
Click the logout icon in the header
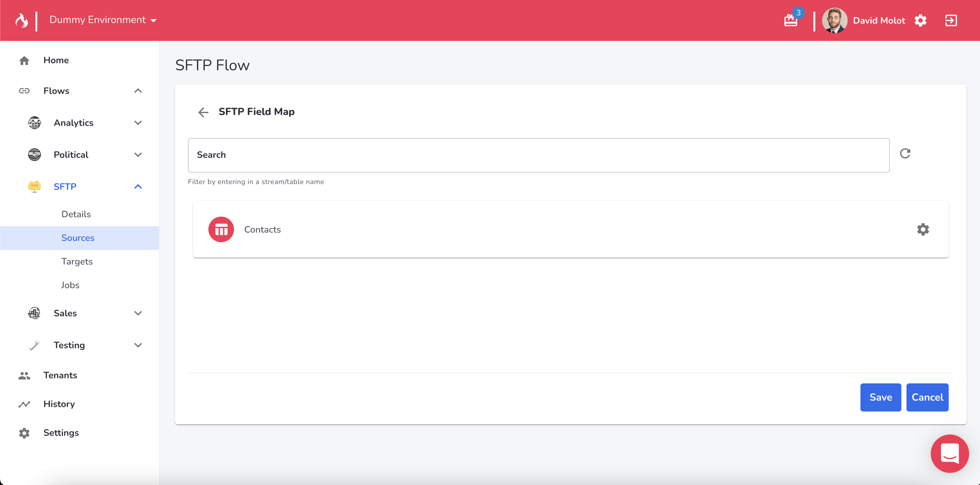[x=951, y=20]
